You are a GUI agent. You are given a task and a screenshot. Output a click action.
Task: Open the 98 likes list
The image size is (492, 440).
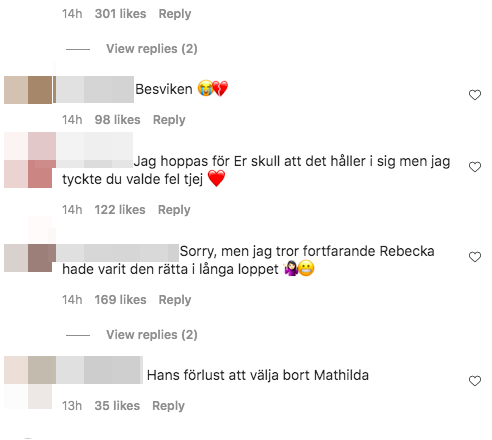click(x=117, y=120)
